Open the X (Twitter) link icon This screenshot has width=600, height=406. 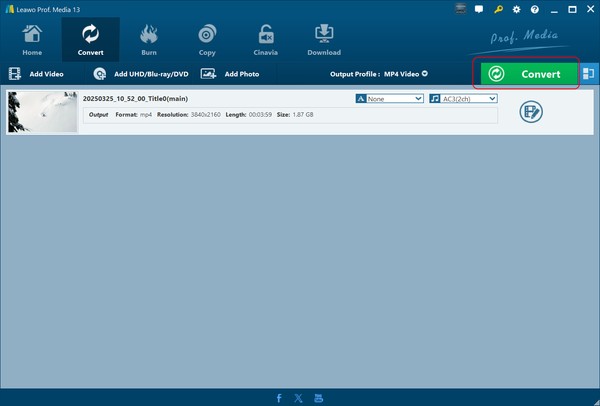[x=298, y=398]
